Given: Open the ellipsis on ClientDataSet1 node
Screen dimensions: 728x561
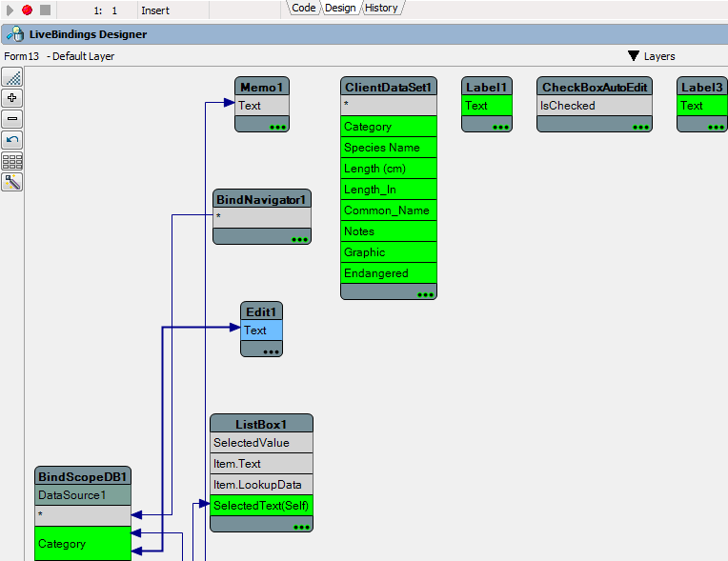Looking at the screenshot, I should 425,294.
